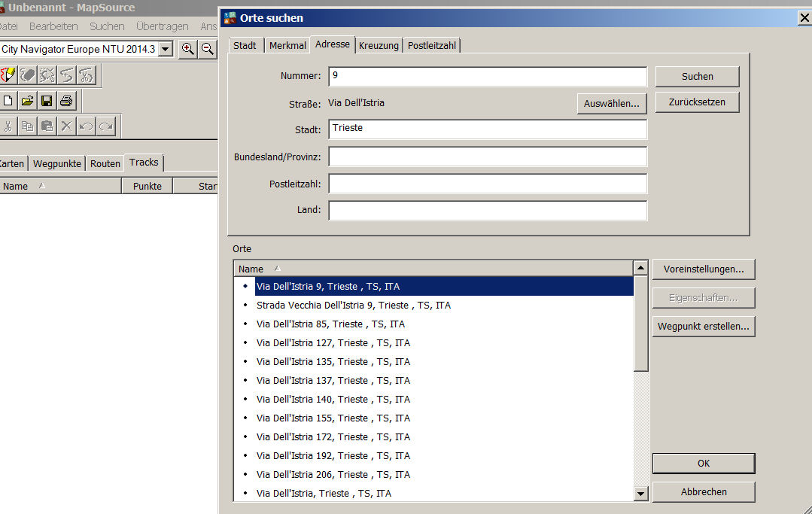Select Strada Vecchia Dell'Istria 9 result
Screen dimensions: 812x514
433,306
